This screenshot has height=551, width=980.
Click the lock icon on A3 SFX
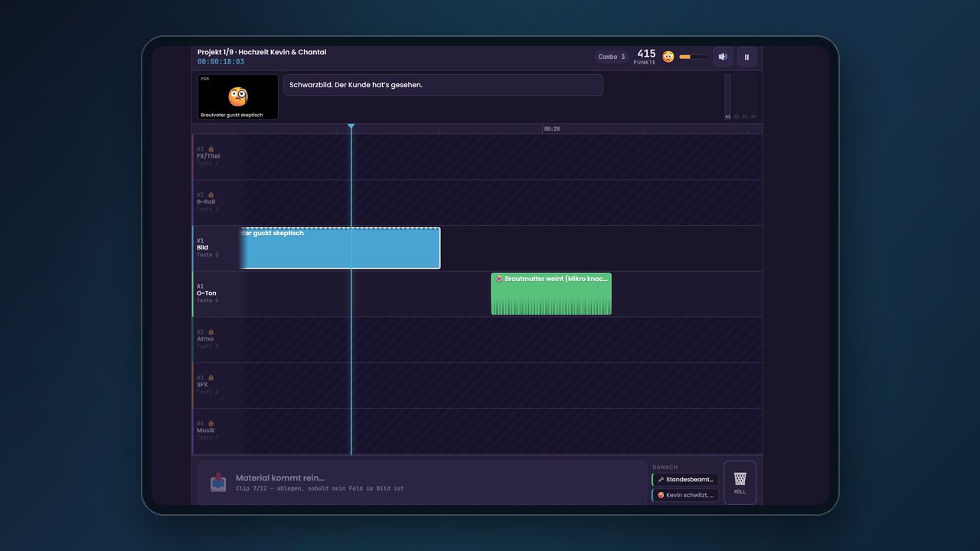(211, 377)
